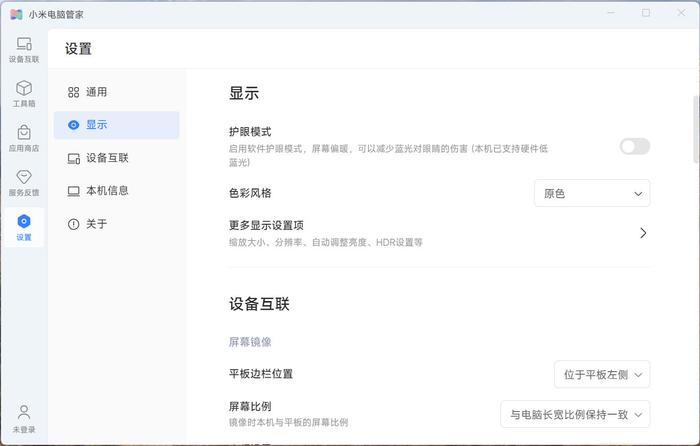
Task: Close the 小米电脑管家 window
Action: coord(681,13)
